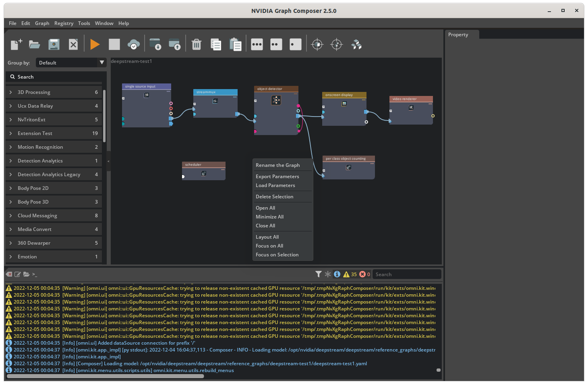Open the Help menu
This screenshot has height=385, width=588.
(x=124, y=23)
